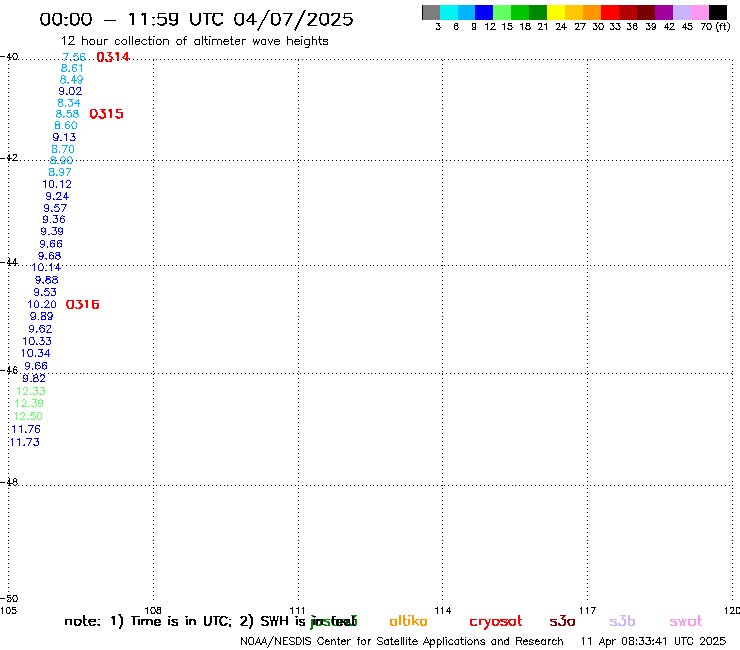The width and height of the screenshot is (740, 650).
Task: Click the pink 70 ft legend swatch
Action: [x=700, y=12]
